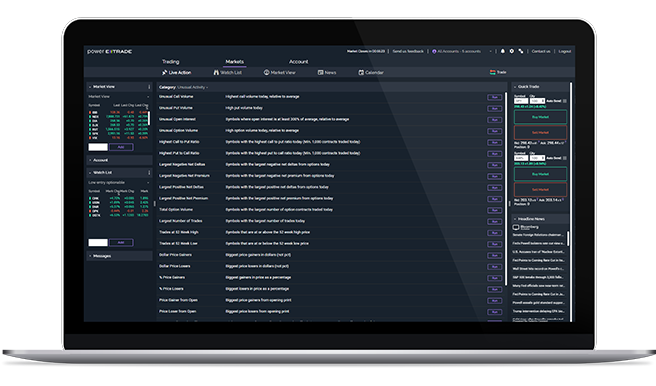Open Market View panel three-dot menu
656x386 pixels.
coord(149,87)
